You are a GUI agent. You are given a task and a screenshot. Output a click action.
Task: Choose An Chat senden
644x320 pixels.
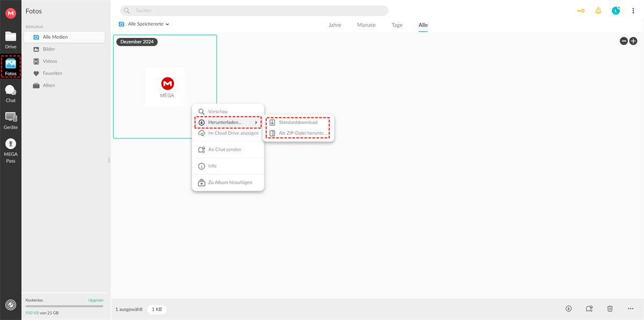[x=228, y=150]
